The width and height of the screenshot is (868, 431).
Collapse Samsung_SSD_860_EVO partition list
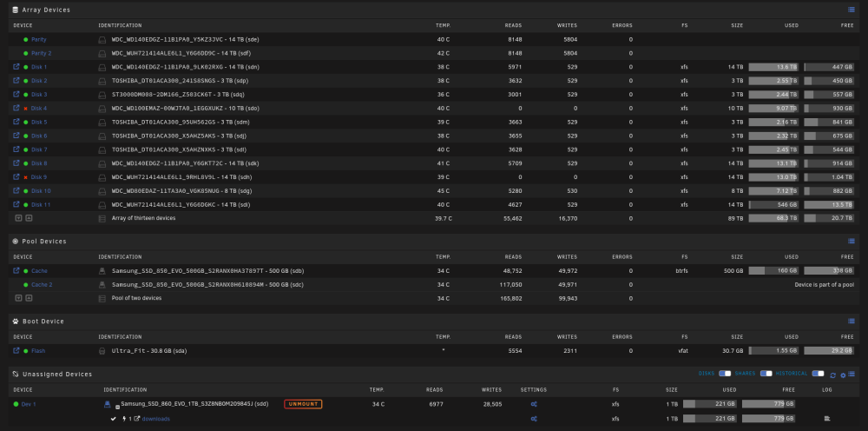click(x=118, y=406)
